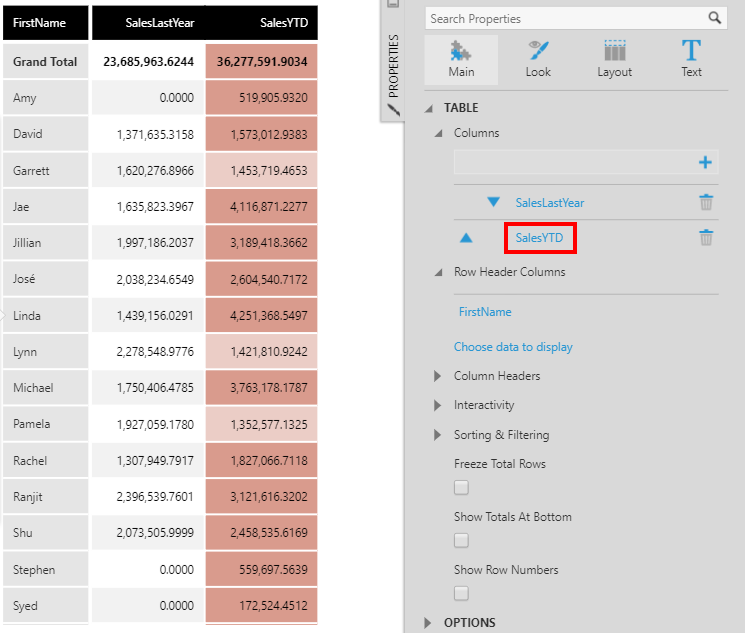Enable the Show Totals At Bottom checkbox

[x=461, y=540]
